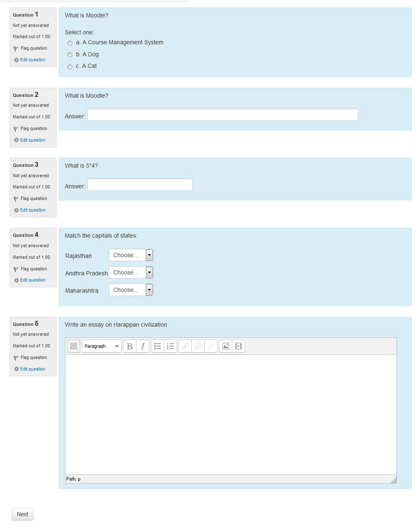
Task: Select the 'b. A Dog' radio option
Action: tap(70, 55)
